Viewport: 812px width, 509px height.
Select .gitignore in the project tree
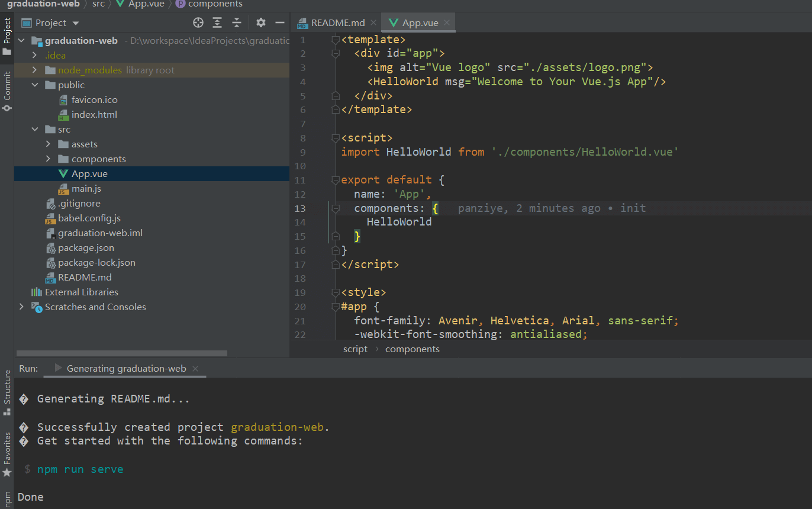pyautogui.click(x=79, y=204)
